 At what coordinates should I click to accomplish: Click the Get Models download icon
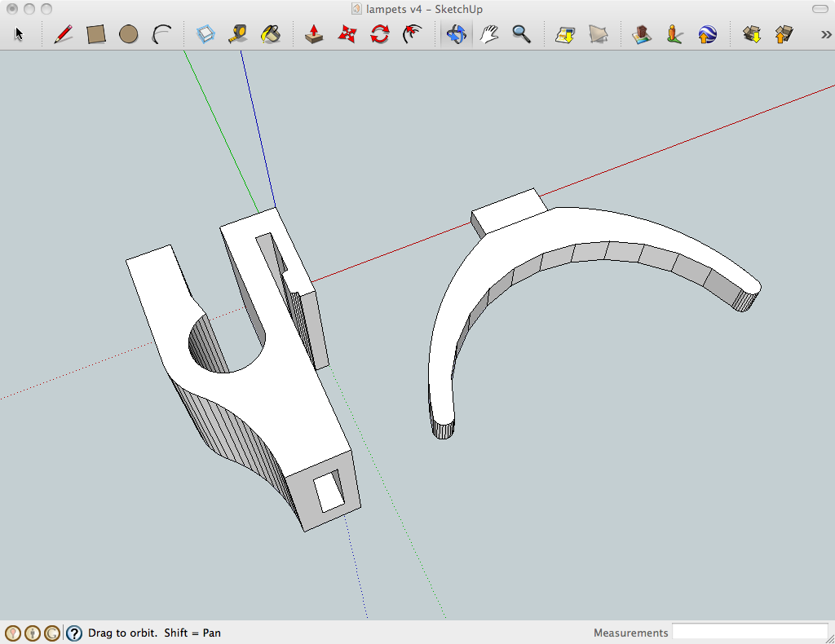pyautogui.click(x=752, y=34)
